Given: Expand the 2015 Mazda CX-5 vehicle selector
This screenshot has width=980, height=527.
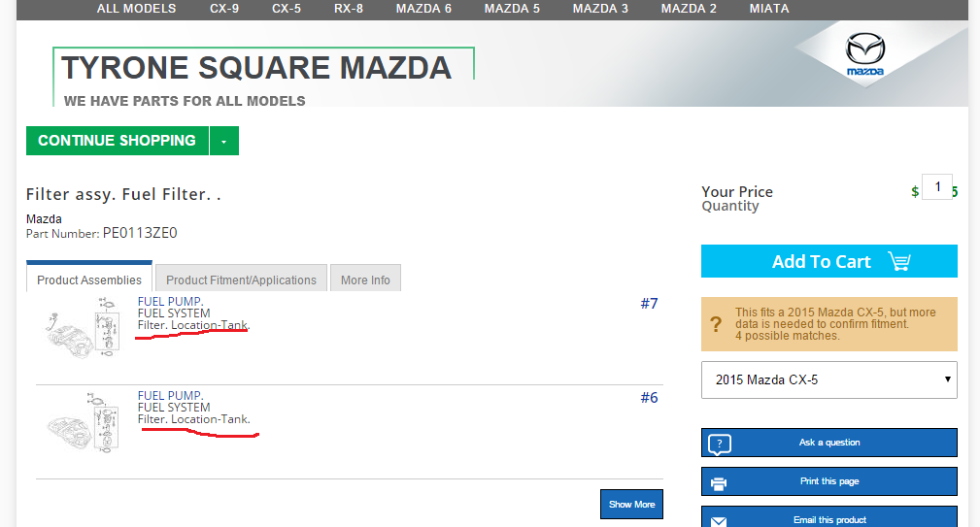Looking at the screenshot, I should (828, 379).
